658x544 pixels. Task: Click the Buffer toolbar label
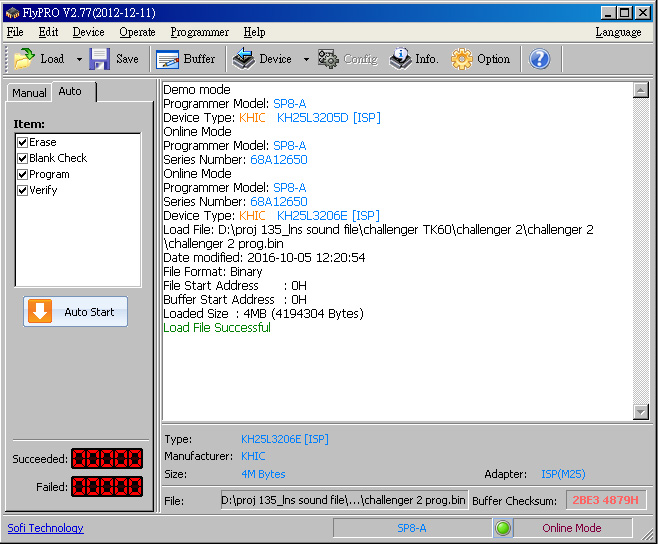point(199,59)
